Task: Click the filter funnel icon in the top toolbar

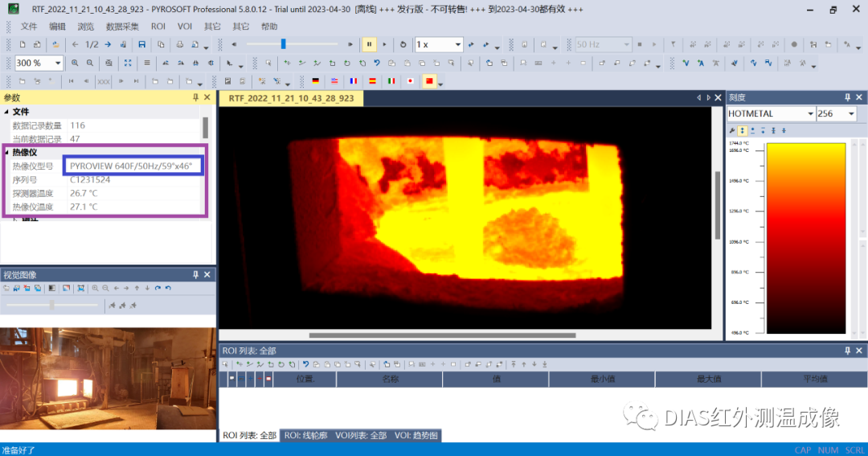Action: coord(674,44)
